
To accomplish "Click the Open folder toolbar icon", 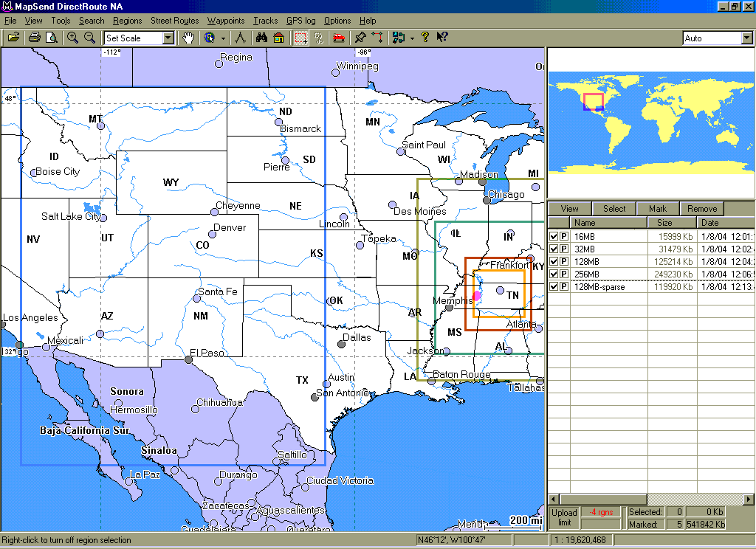I will tap(13, 38).
